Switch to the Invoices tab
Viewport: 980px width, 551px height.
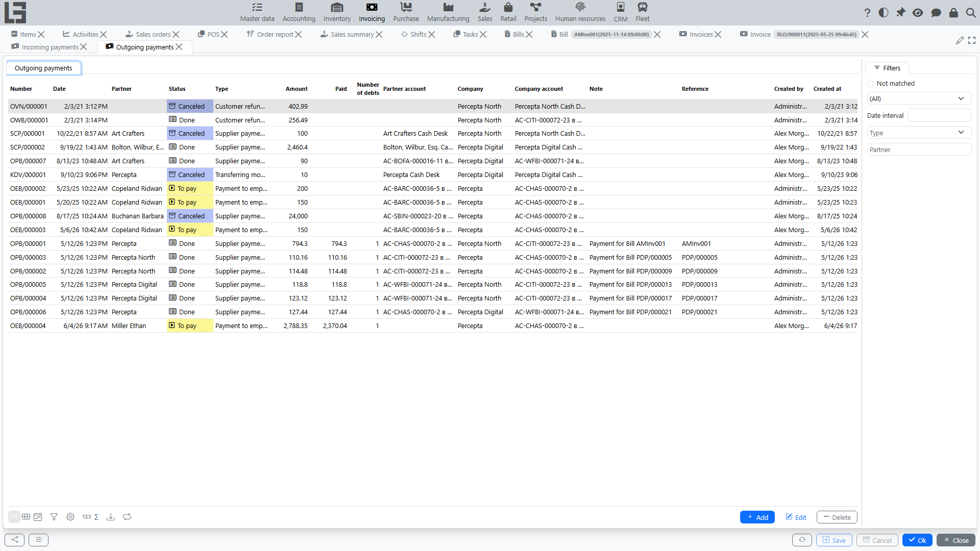701,34
